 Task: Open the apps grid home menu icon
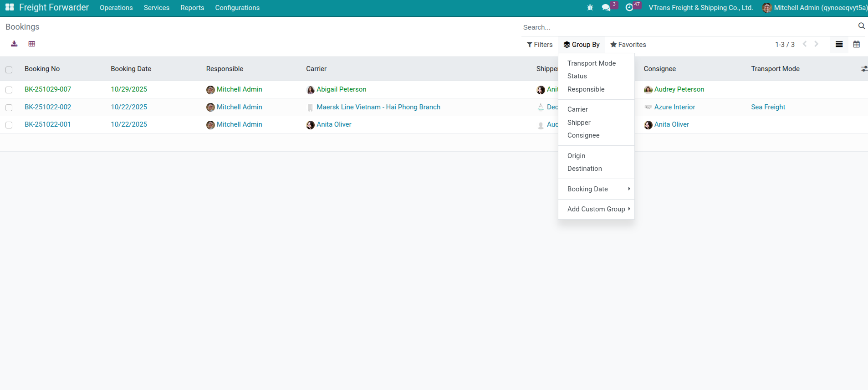tap(10, 7)
